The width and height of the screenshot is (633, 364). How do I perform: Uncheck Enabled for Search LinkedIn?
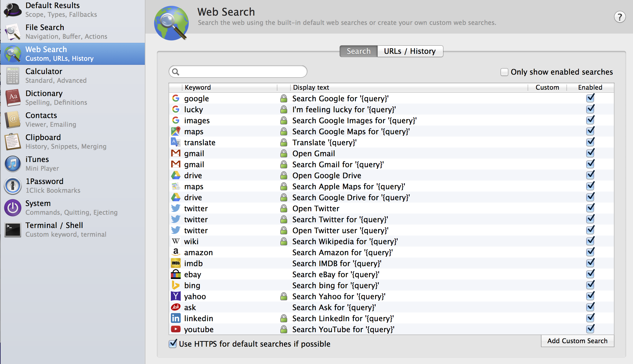tap(590, 318)
